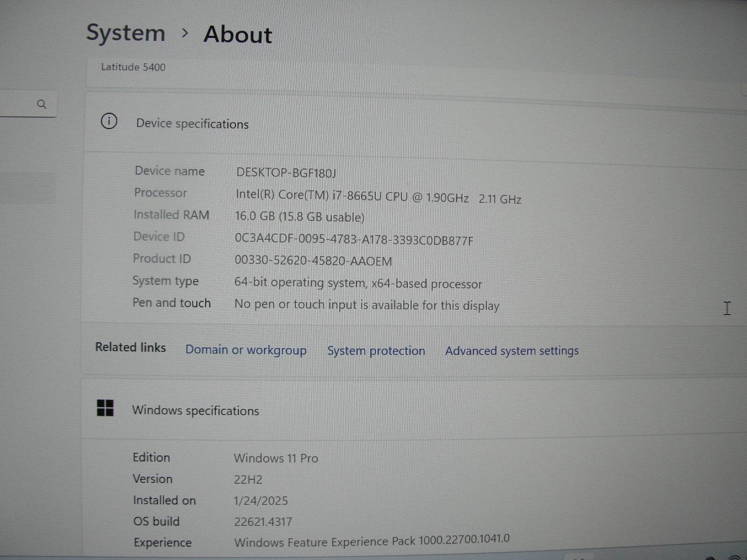
Task: Collapse the Related links section
Action: click(130, 347)
